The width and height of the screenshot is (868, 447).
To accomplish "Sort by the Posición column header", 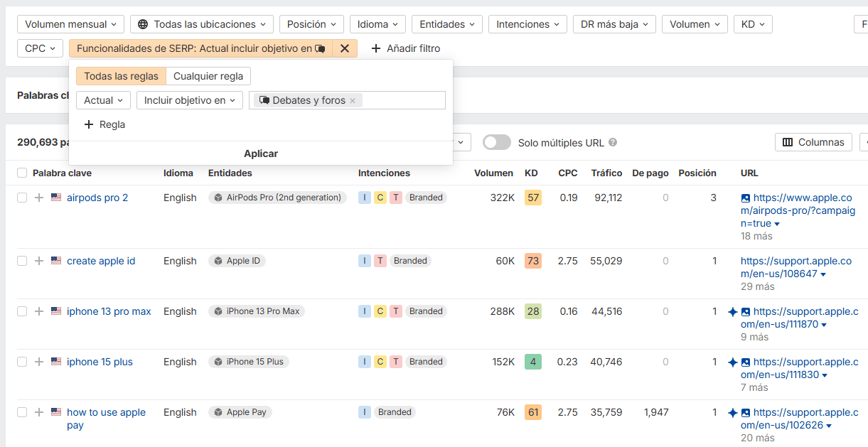I will click(697, 173).
